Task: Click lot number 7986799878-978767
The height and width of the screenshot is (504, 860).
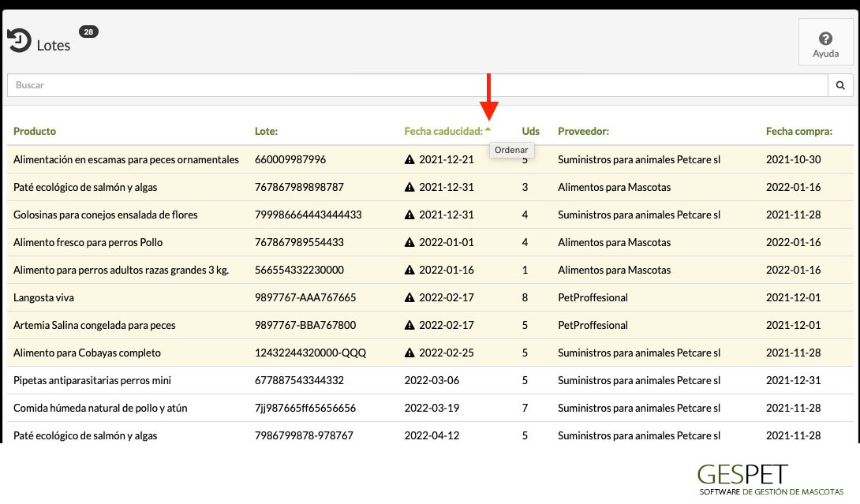Action: [x=304, y=435]
